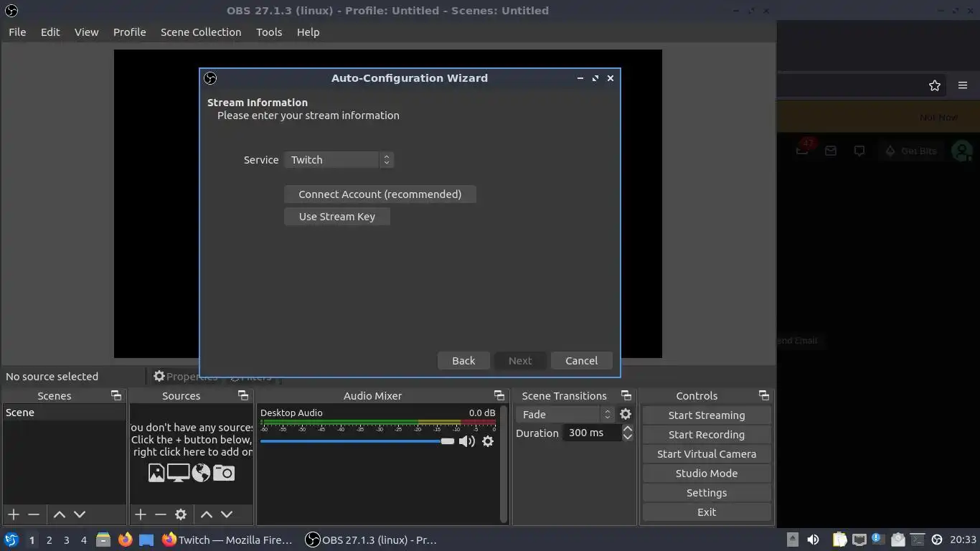Open the File menu

point(17,32)
